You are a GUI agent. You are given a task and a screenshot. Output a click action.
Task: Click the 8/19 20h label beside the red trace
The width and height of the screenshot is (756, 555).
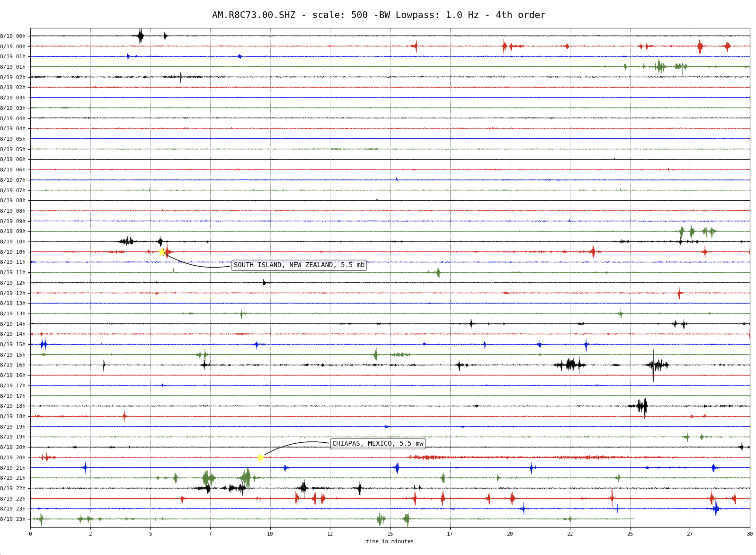13,458
